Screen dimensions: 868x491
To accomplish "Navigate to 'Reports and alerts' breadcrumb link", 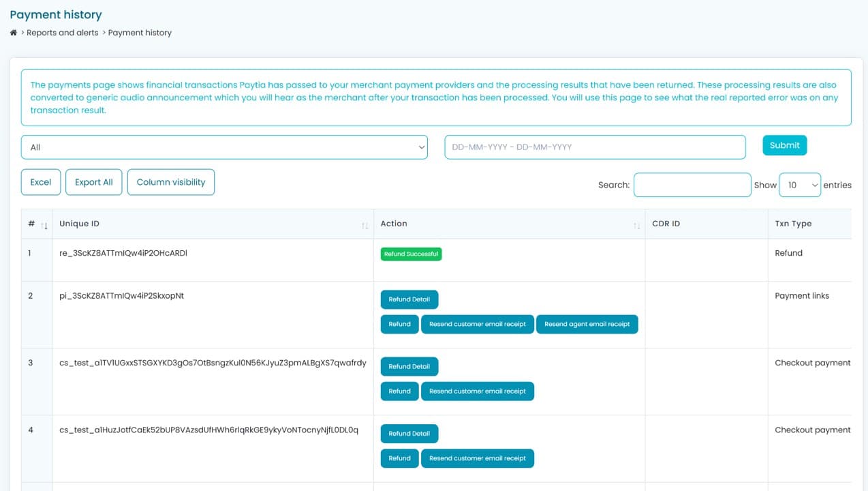I will [x=61, y=32].
